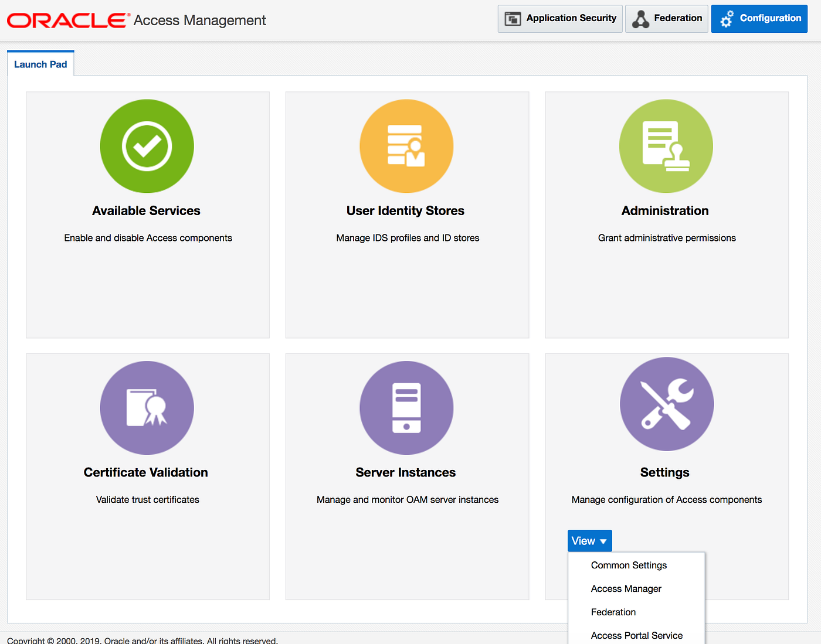The height and width of the screenshot is (644, 821).
Task: Open the Configuration section
Action: point(759,19)
